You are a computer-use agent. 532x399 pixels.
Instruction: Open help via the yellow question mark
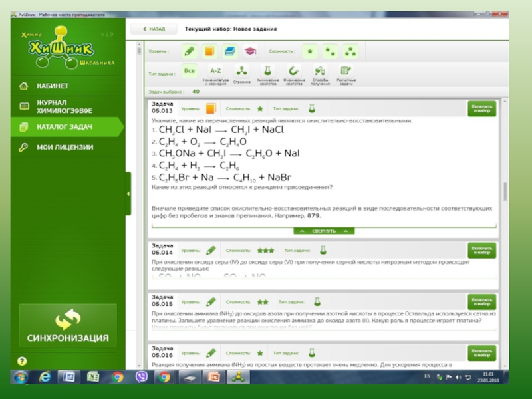coord(22,361)
